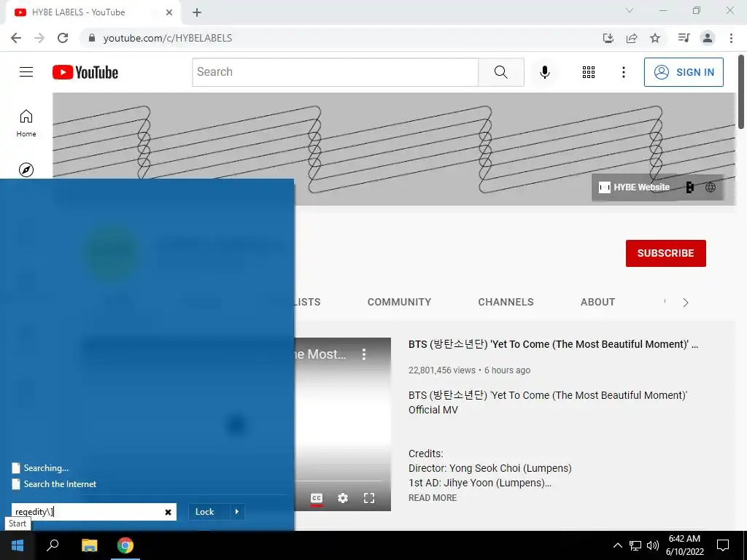Open the Chrome tab search dropdown arrow
The width and height of the screenshot is (747, 560).
click(x=630, y=10)
